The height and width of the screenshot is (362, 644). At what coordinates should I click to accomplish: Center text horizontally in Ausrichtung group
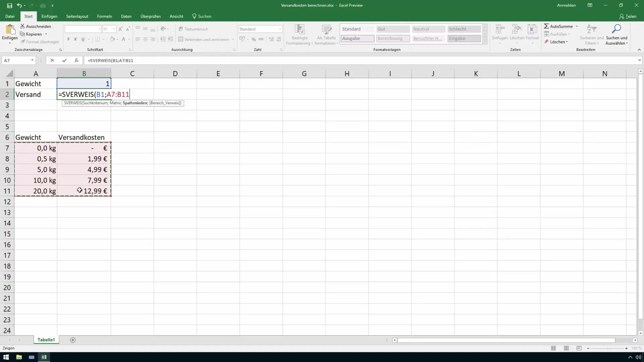click(145, 39)
